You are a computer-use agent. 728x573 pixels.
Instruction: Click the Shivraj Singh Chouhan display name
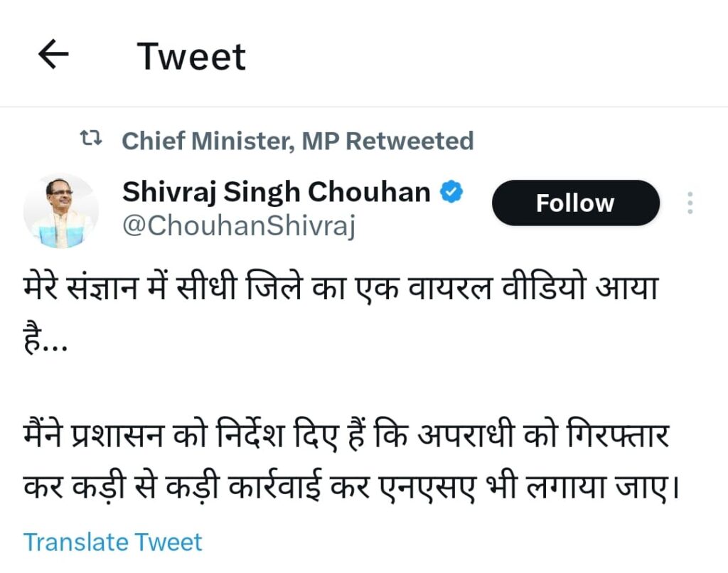pos(277,192)
